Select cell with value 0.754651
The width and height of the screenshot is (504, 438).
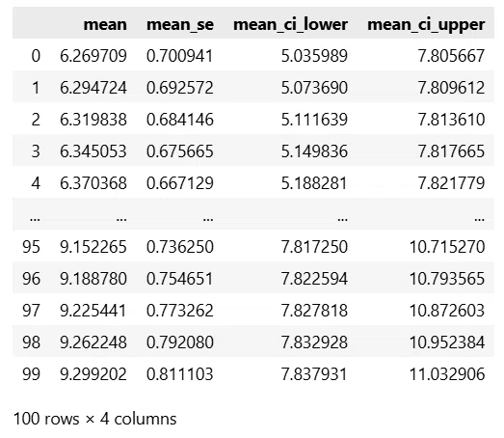[x=179, y=279]
